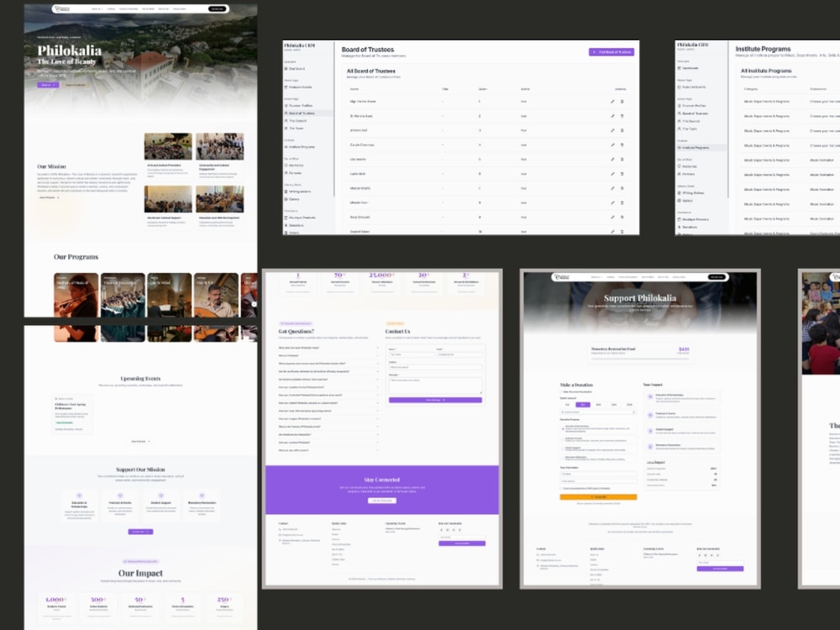
Task: Click Add Board of Trustees button
Action: pos(612,52)
